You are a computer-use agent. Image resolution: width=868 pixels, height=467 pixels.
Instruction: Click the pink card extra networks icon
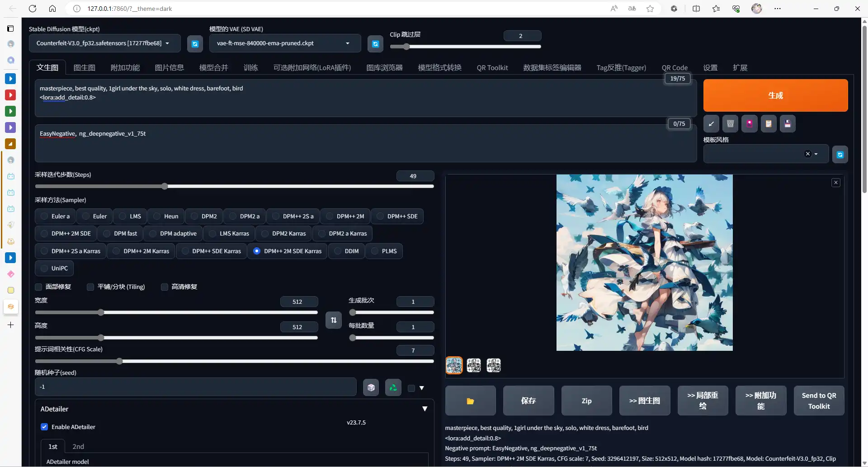(750, 124)
